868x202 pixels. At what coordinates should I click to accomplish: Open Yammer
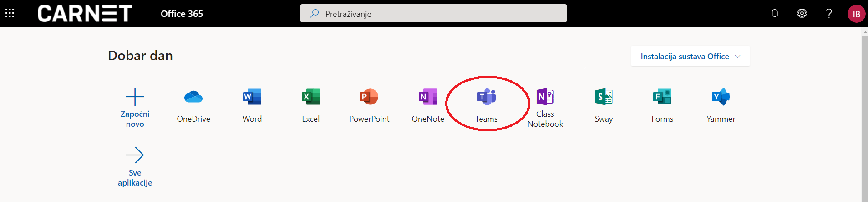pos(721,106)
